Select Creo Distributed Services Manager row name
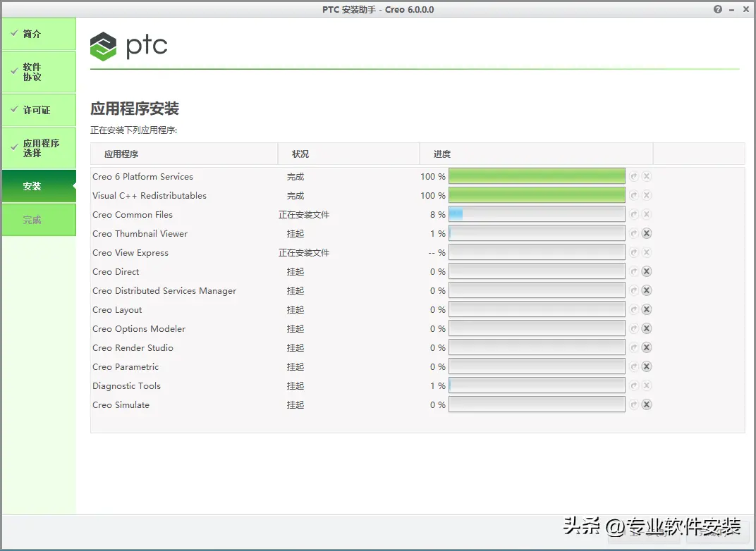 click(164, 291)
